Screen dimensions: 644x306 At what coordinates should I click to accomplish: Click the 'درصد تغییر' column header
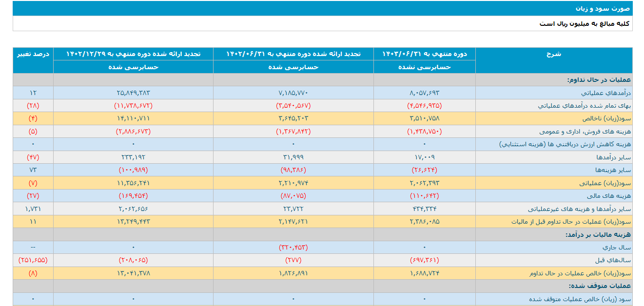(x=33, y=54)
